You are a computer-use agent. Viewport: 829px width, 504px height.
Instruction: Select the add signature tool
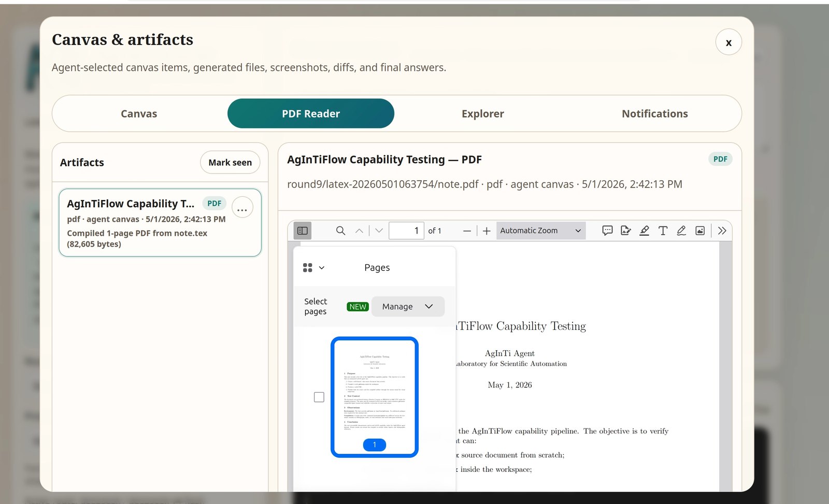(x=626, y=231)
